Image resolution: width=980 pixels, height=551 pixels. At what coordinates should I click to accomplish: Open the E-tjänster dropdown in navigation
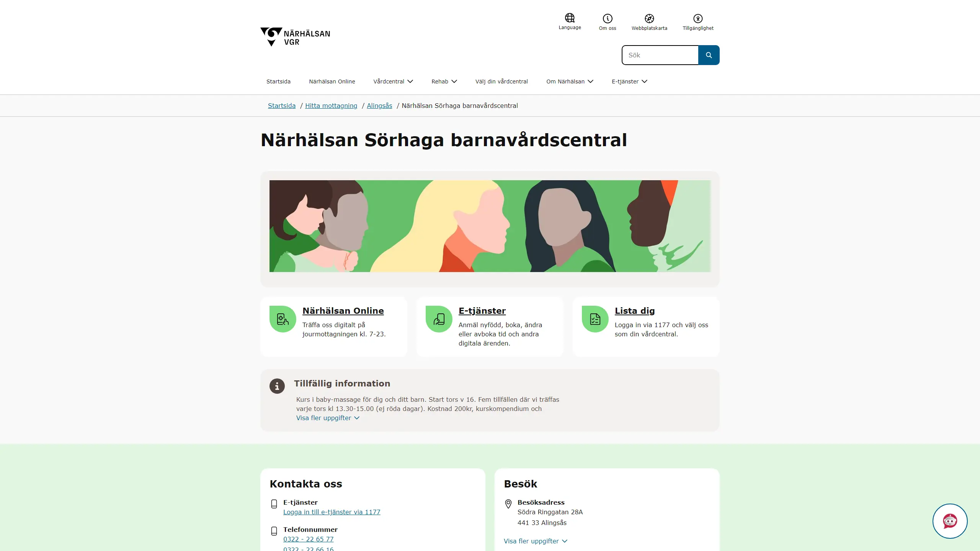point(629,81)
